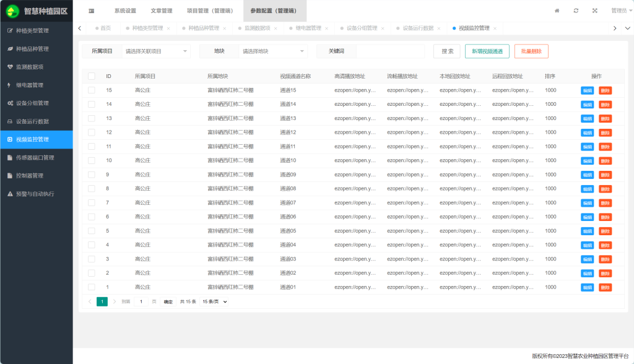Click the 新增视频通道 button

487,51
